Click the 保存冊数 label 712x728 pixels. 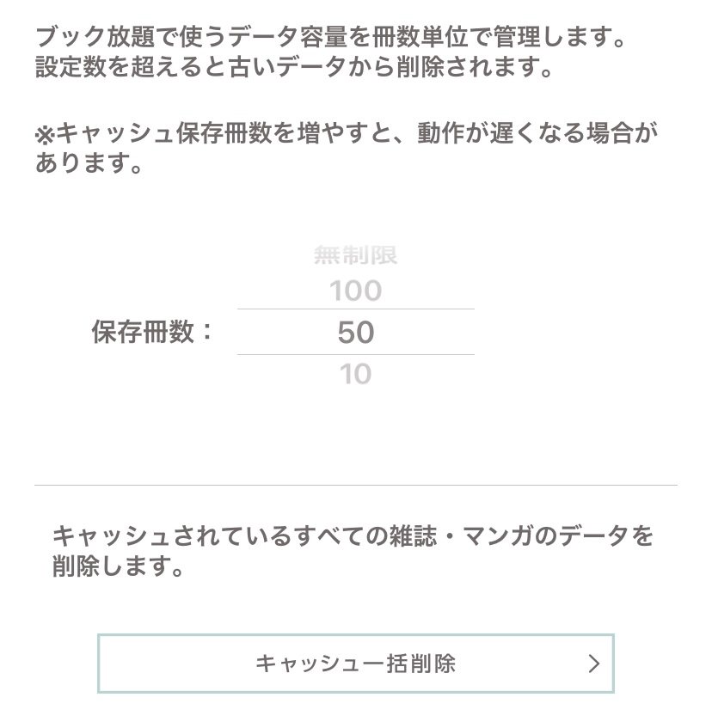click(143, 332)
